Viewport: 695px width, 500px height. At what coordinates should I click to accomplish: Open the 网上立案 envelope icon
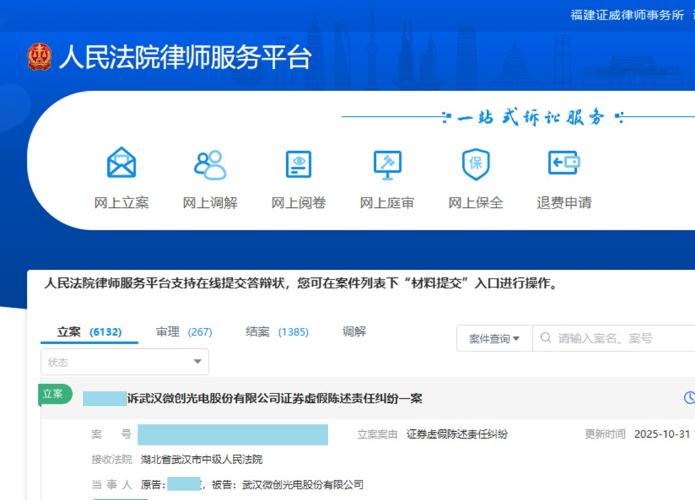click(x=121, y=163)
